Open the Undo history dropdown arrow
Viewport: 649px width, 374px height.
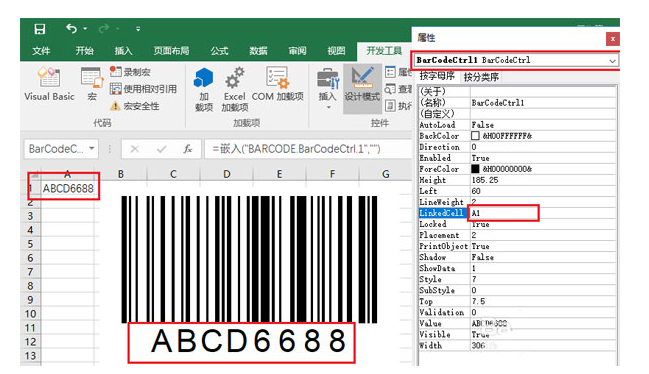point(85,29)
